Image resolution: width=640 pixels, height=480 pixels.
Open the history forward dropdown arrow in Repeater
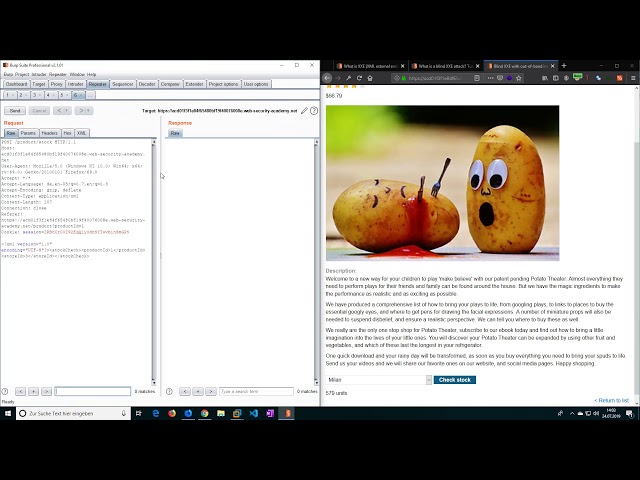[88, 111]
